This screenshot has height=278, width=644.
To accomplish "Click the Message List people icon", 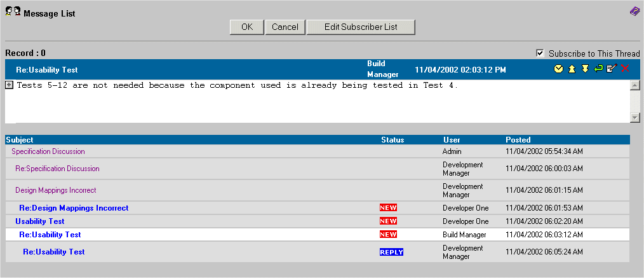I will 13,13.
